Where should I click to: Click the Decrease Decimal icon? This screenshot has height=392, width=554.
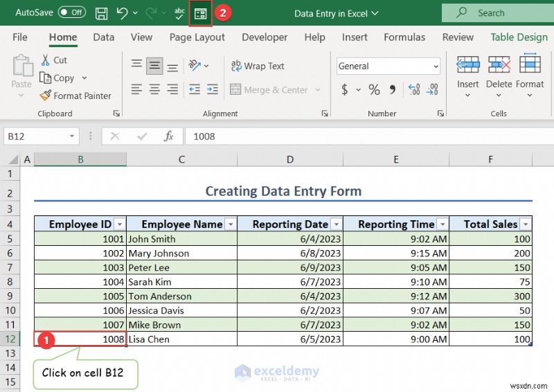tap(432, 90)
